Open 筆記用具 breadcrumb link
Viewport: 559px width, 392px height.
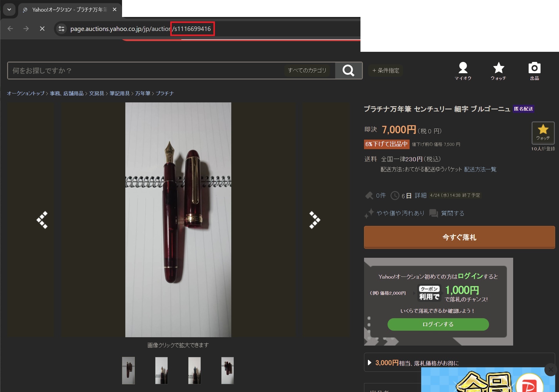120,93
